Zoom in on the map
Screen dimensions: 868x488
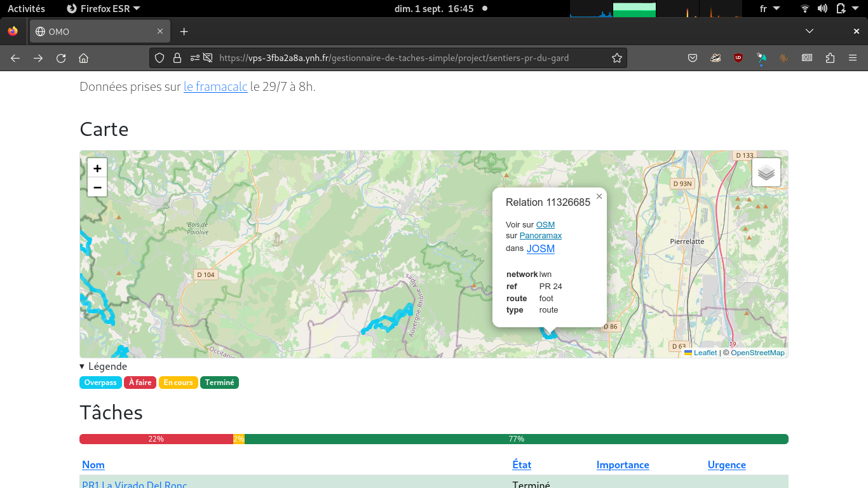[97, 168]
